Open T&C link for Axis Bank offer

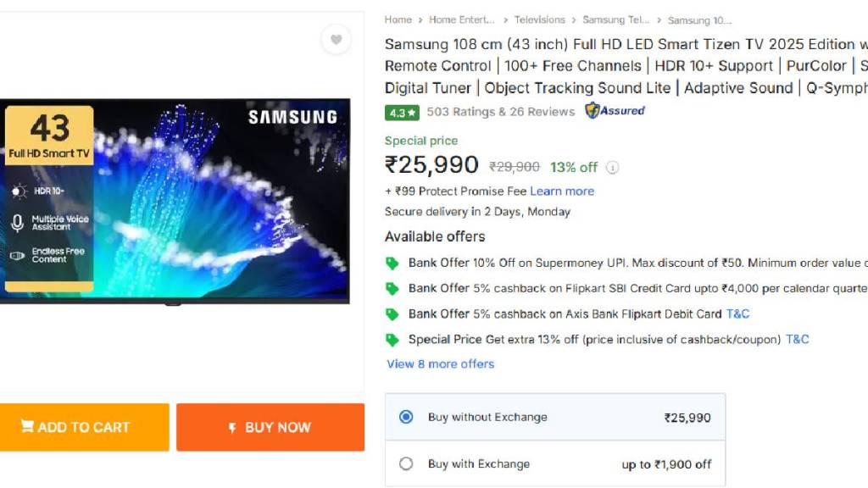click(737, 313)
